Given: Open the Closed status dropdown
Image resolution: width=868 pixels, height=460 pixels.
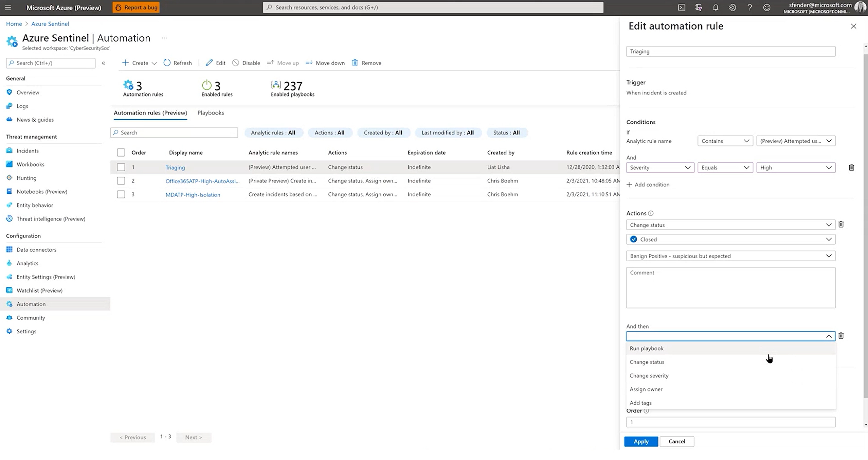Looking at the screenshot, I should pyautogui.click(x=730, y=239).
